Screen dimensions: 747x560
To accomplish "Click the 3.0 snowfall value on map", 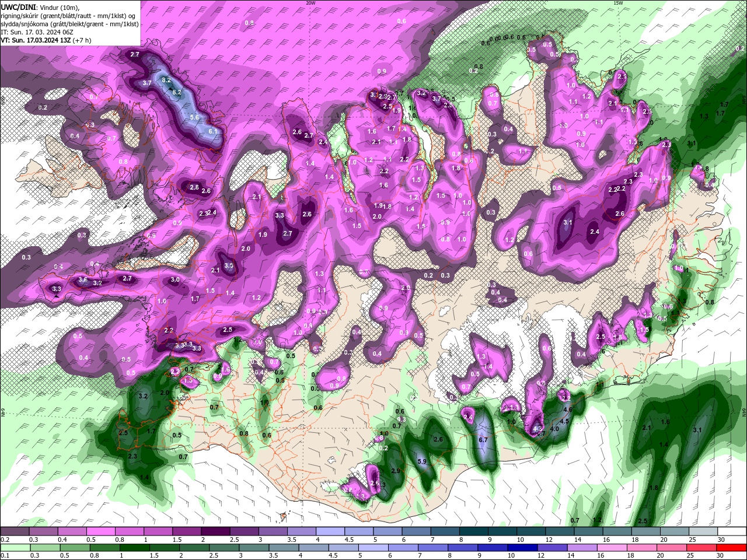I will coord(175,280).
